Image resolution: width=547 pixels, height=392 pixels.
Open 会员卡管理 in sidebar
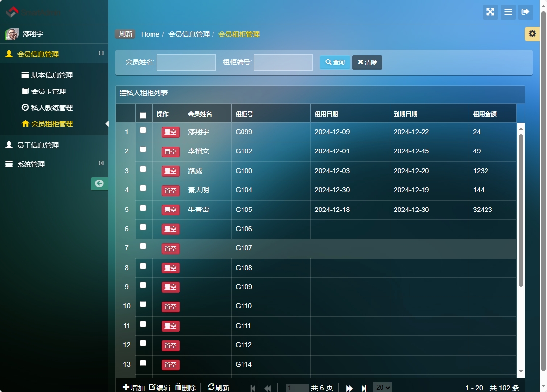(x=49, y=91)
